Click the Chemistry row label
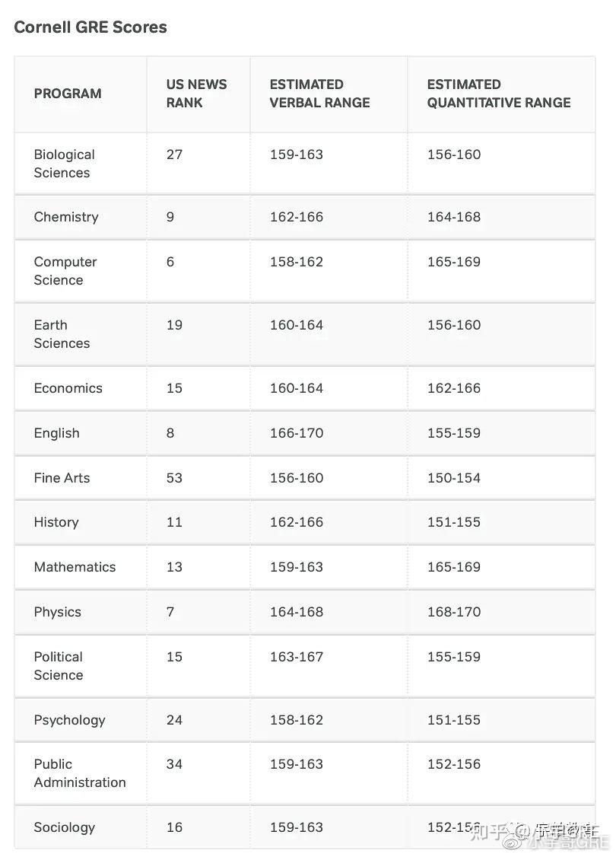The image size is (616, 857). (x=66, y=217)
